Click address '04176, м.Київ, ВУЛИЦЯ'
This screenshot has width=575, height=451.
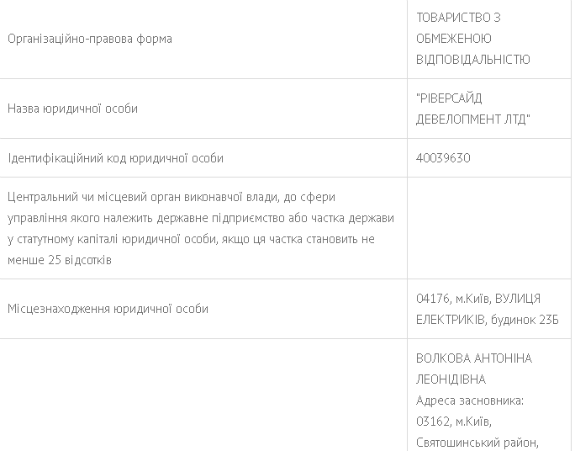click(478, 299)
